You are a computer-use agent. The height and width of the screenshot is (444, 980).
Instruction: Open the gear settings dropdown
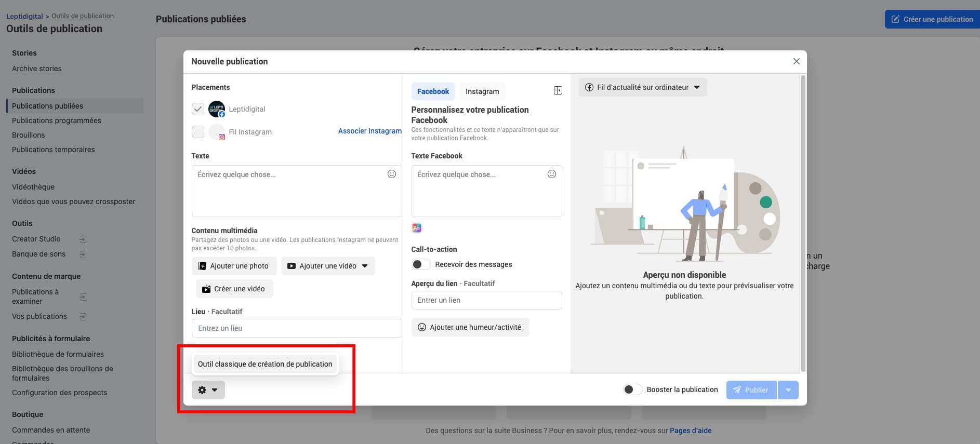coord(208,390)
